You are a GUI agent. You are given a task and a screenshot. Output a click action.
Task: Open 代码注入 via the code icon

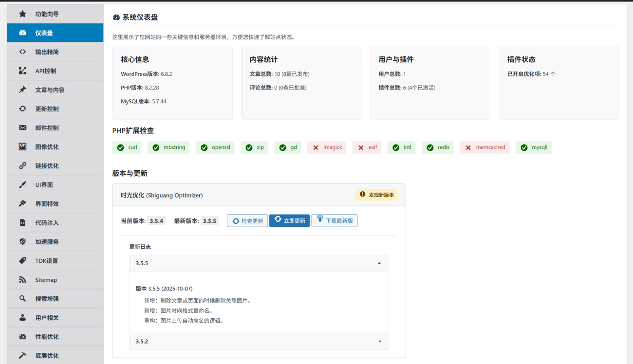(22, 222)
